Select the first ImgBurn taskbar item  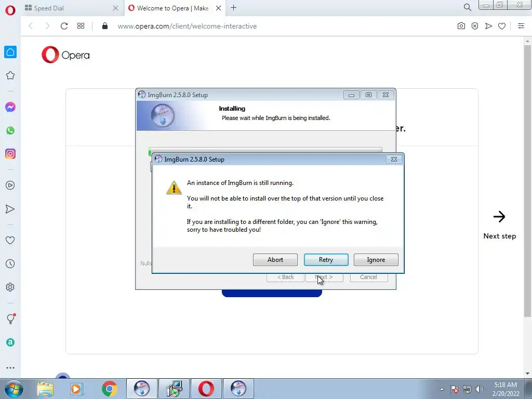coord(142,389)
